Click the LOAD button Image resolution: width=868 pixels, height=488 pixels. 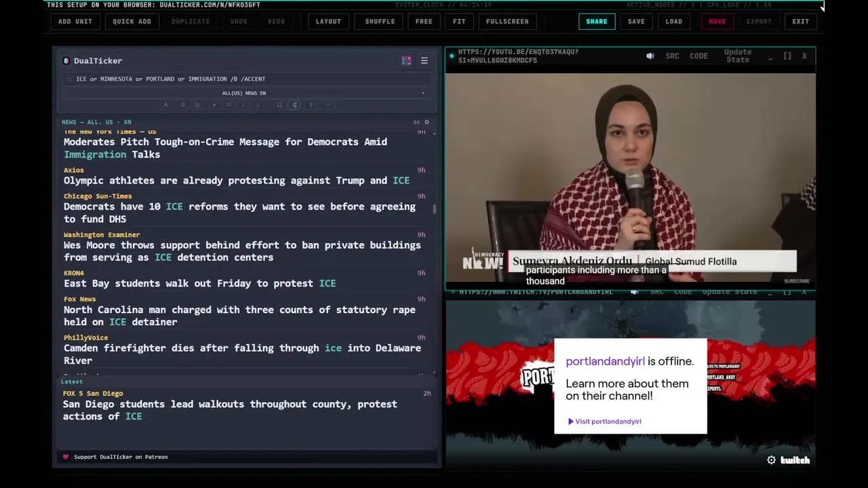[x=674, y=22]
